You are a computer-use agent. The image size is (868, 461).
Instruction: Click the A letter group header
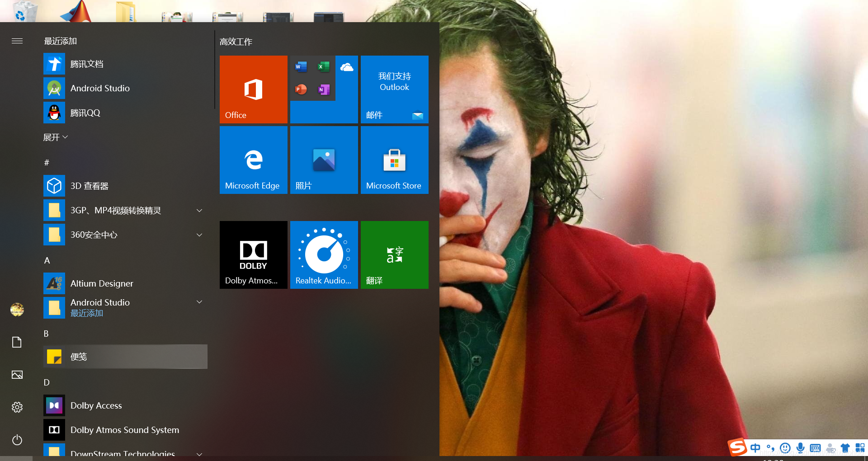(x=47, y=261)
